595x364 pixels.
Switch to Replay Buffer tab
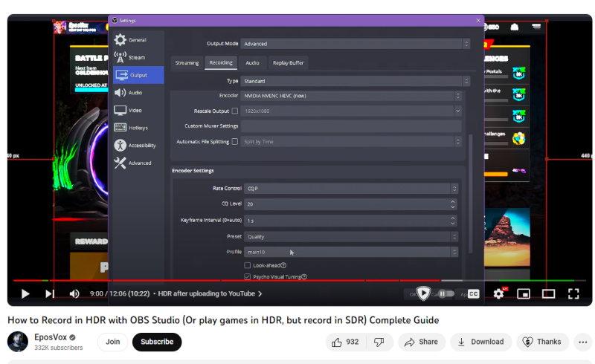289,63
